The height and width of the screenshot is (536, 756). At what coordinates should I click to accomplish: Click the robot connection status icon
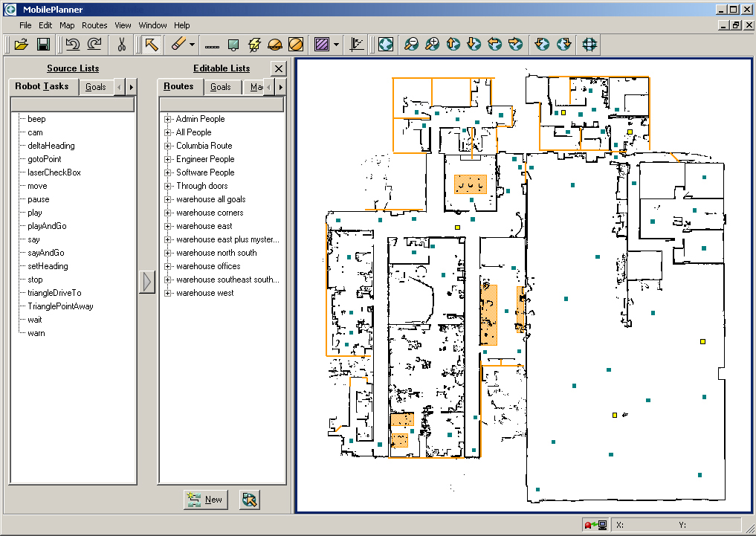click(595, 525)
